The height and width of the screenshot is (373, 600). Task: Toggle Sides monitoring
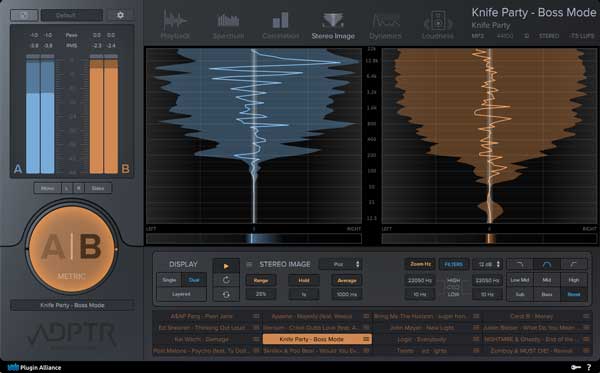(98, 188)
